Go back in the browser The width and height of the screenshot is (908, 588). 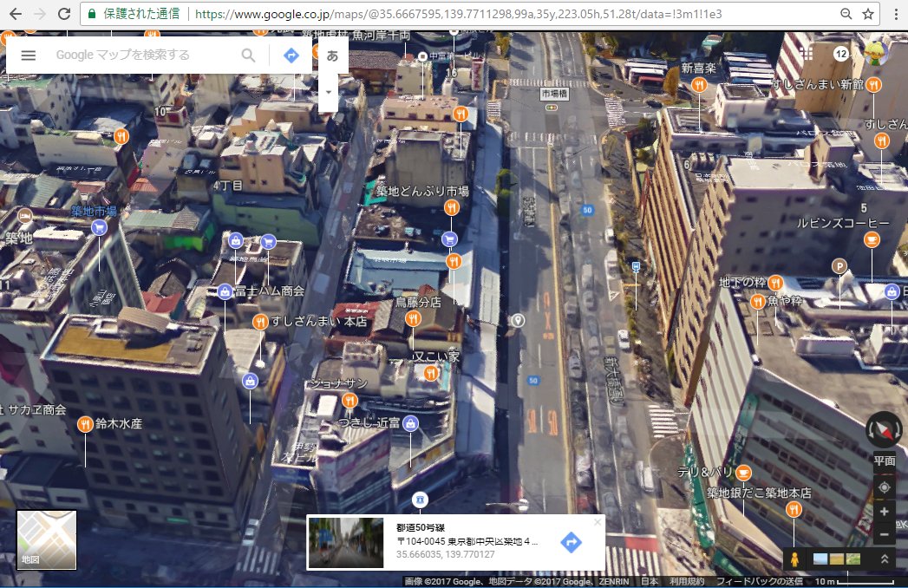tap(16, 13)
